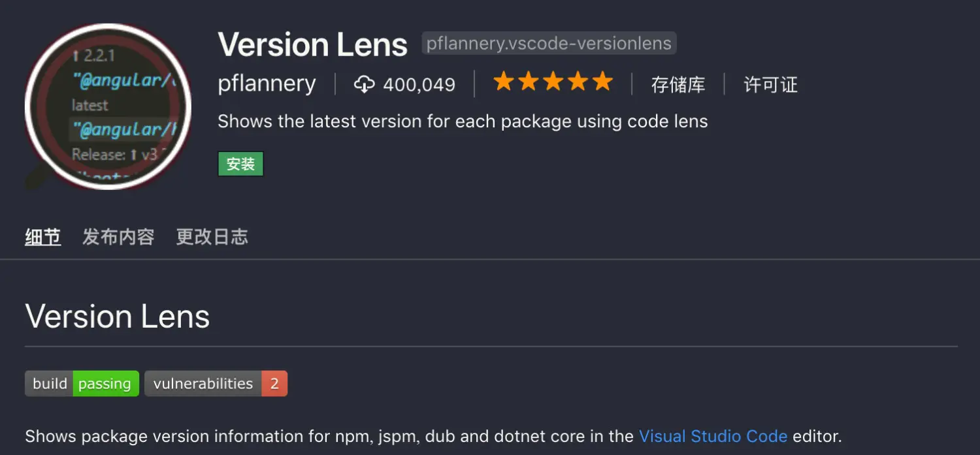Screen dimensions: 980x455
Task: Click the fourth star icon
Action: pos(578,82)
